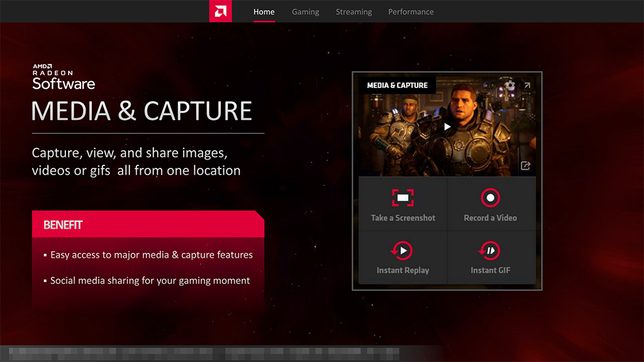
Task: Click the Record a Video label
Action: pos(491,218)
